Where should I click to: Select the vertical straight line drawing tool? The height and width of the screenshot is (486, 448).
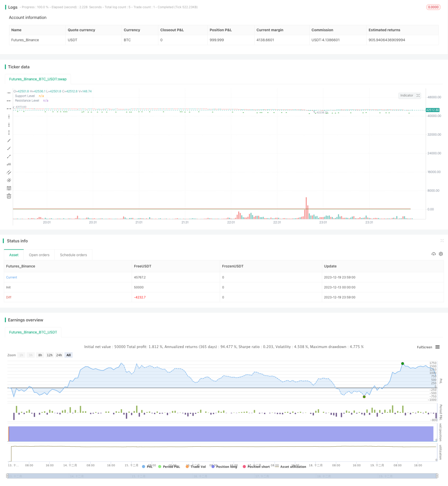(9, 117)
